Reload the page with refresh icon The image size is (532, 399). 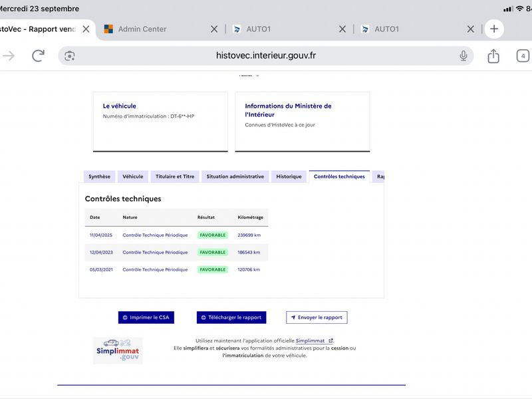click(38, 56)
